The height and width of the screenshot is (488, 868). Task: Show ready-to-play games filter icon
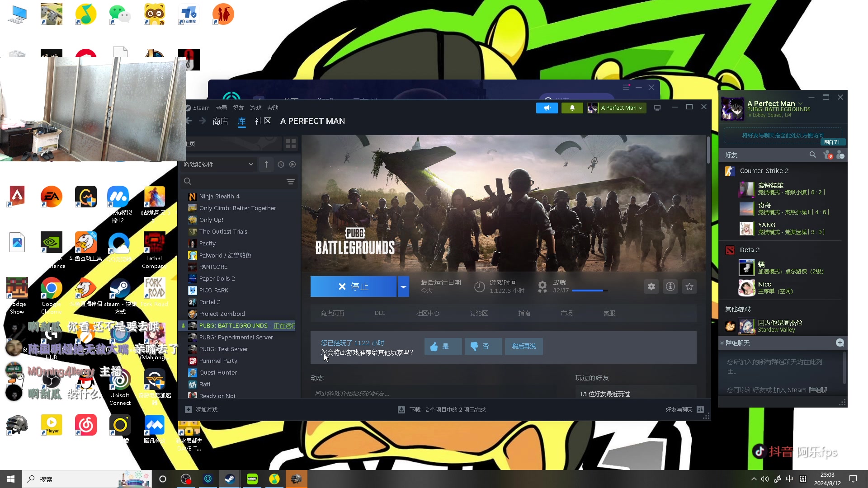[292, 164]
